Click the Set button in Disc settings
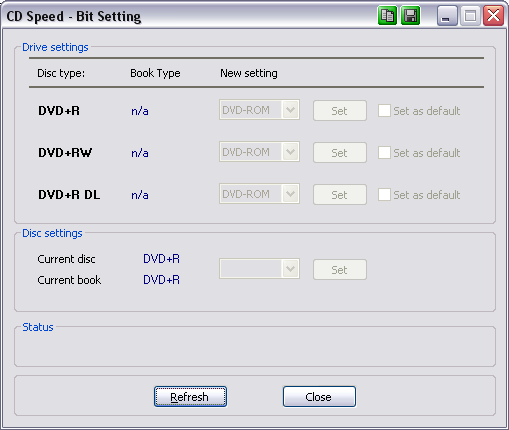 [340, 270]
